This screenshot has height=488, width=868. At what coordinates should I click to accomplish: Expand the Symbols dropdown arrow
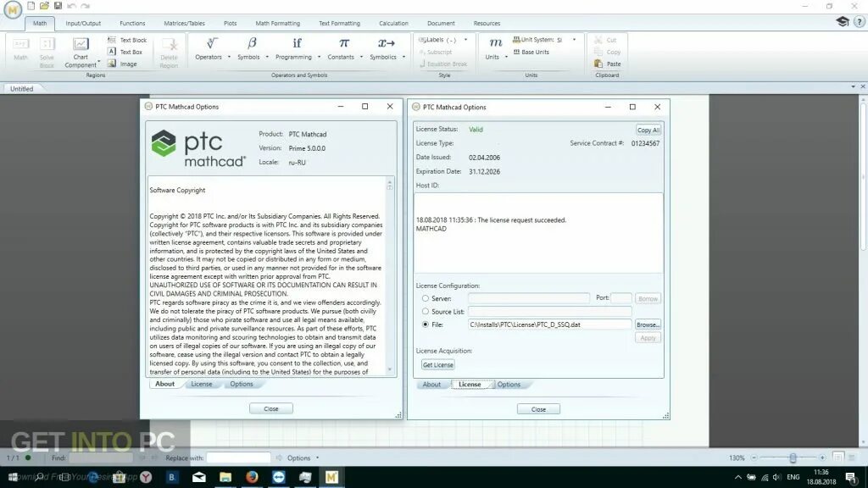pyautogui.click(x=267, y=57)
